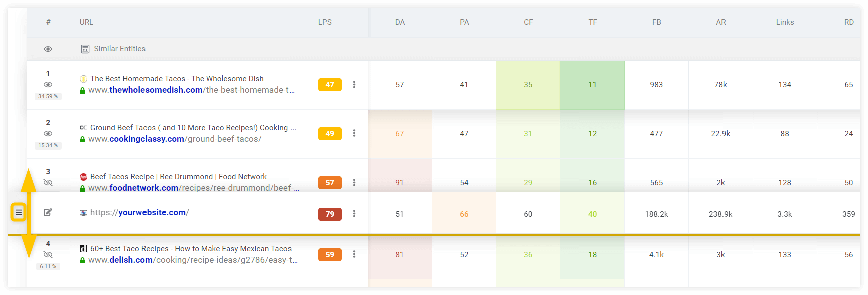Click the red LPS score badge 79
This screenshot has height=295, width=868.
[330, 214]
